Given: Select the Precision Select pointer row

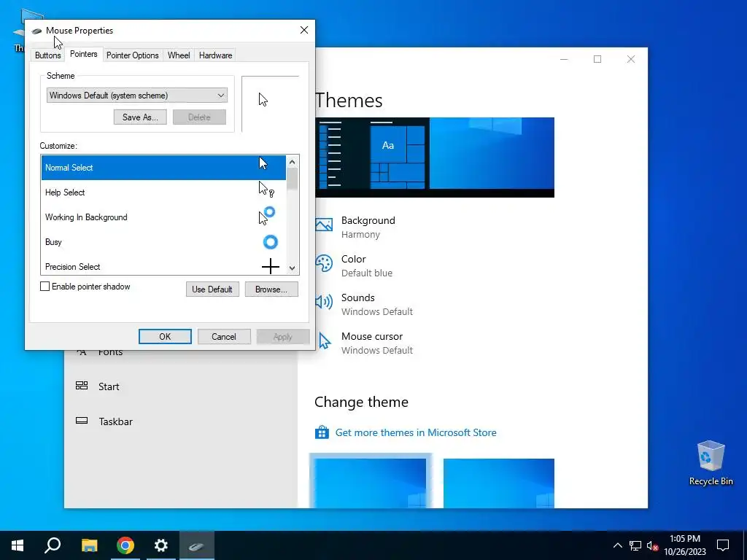Looking at the screenshot, I should [x=163, y=266].
